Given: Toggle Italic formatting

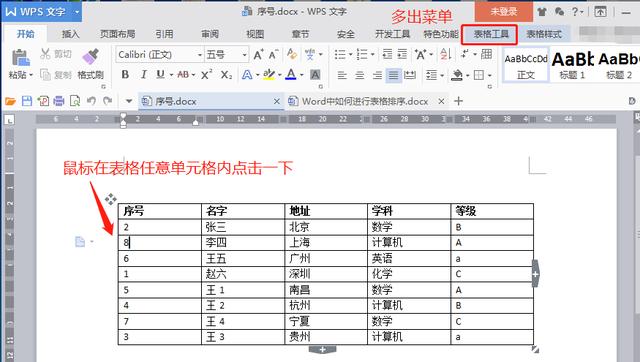Looking at the screenshot, I should [143, 75].
